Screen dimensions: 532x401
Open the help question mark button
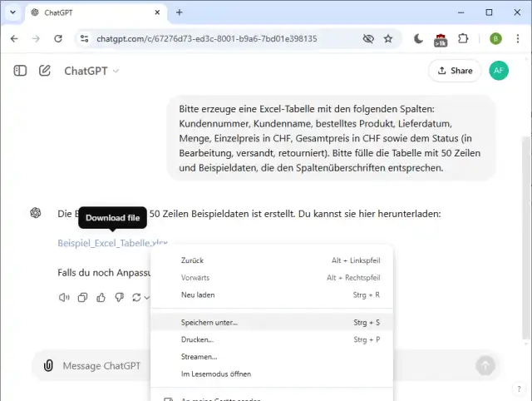click(519, 389)
